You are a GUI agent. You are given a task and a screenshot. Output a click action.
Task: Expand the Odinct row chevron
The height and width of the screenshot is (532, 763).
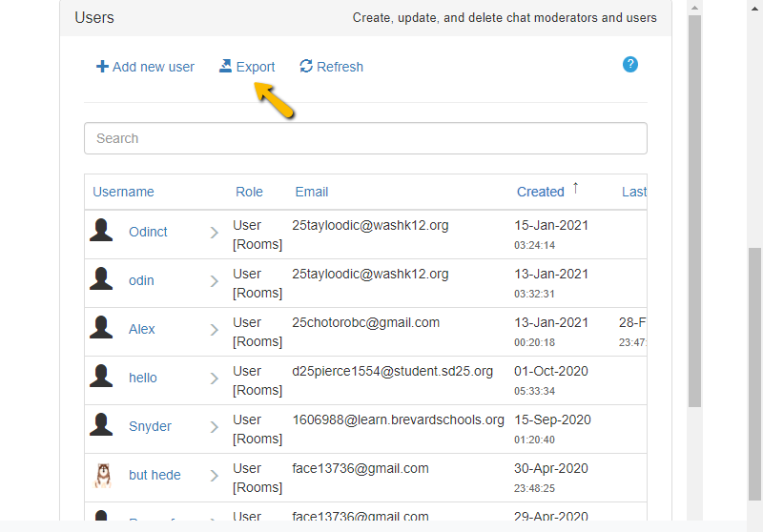tap(214, 233)
